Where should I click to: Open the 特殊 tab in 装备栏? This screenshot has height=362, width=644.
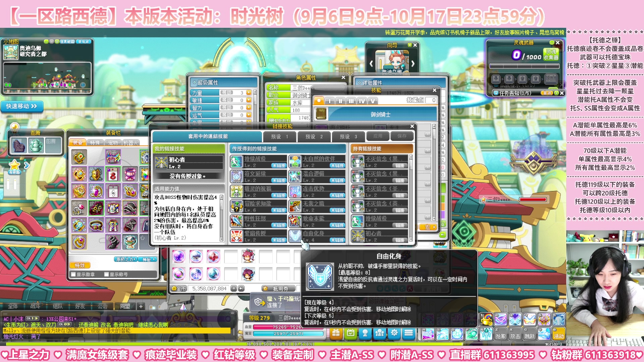pos(95,143)
